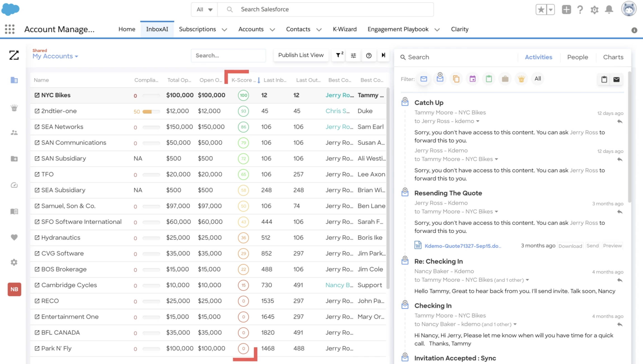Open the app launcher grid icon
Screen dimensions: 643x364
pyautogui.click(x=10, y=29)
